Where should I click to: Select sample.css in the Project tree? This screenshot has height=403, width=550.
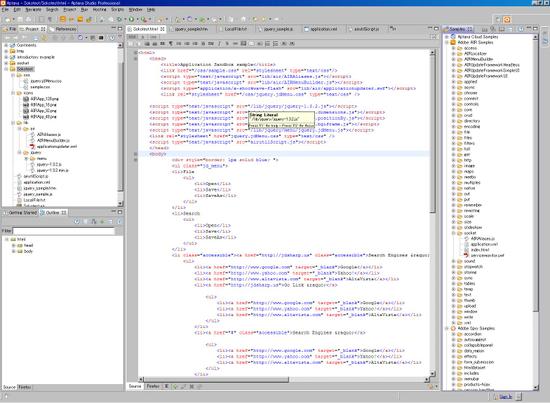[40, 87]
